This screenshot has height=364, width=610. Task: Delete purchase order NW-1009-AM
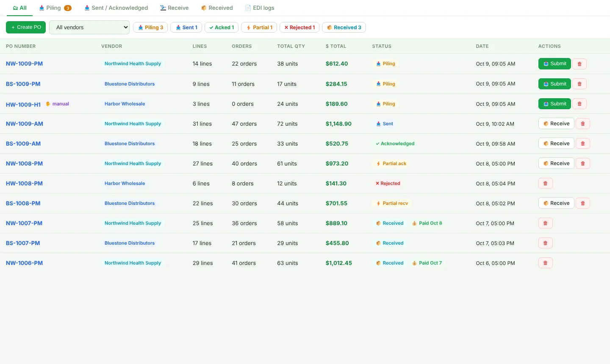[x=583, y=124]
